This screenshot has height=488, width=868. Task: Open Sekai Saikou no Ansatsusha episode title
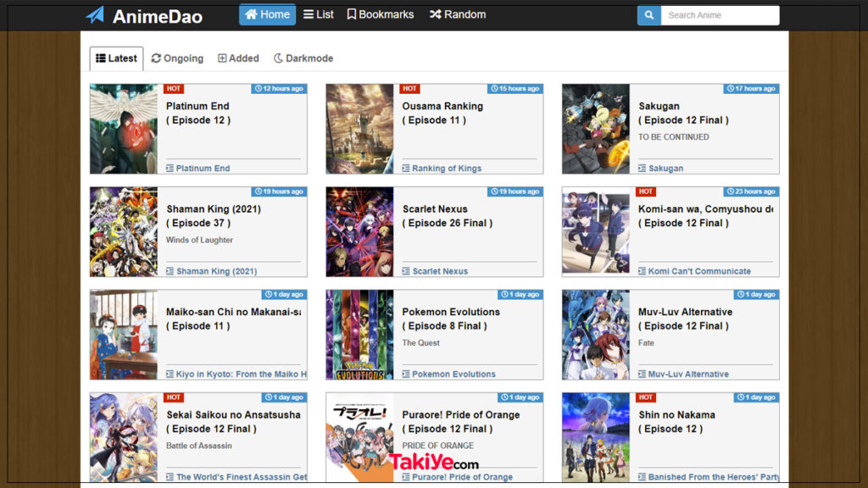(x=233, y=422)
